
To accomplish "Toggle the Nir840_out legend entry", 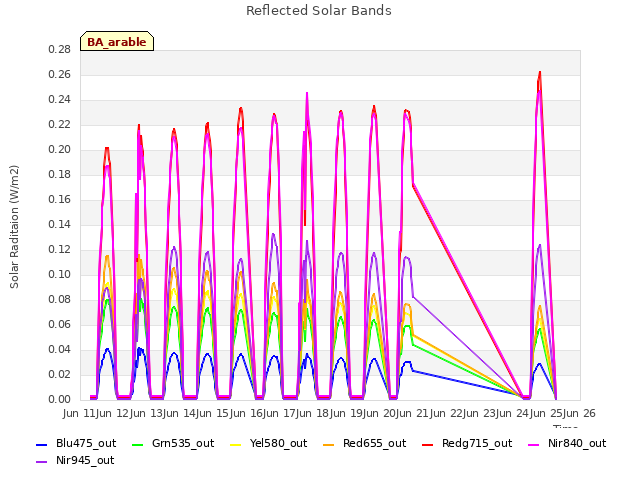I will [567, 443].
